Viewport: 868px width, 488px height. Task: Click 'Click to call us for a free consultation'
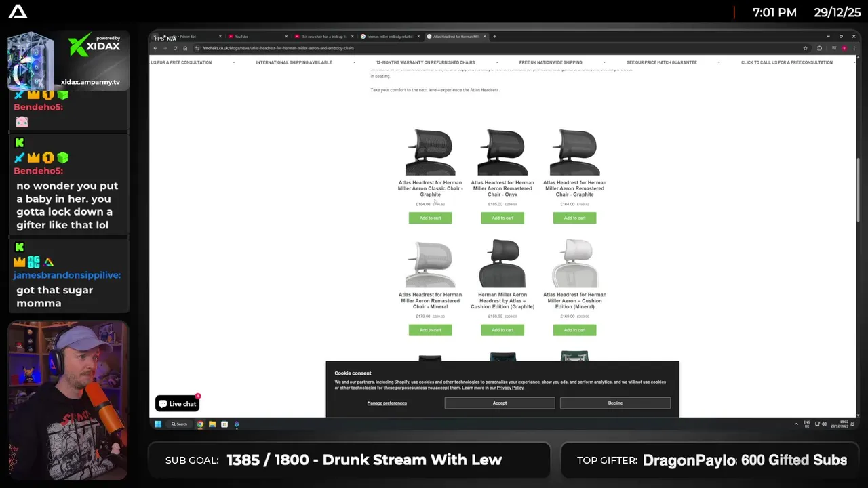click(x=787, y=62)
